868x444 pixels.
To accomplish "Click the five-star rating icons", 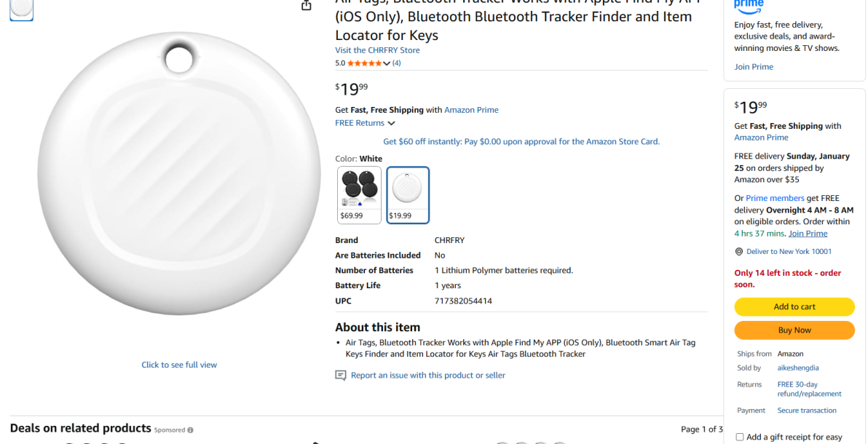I will [364, 63].
